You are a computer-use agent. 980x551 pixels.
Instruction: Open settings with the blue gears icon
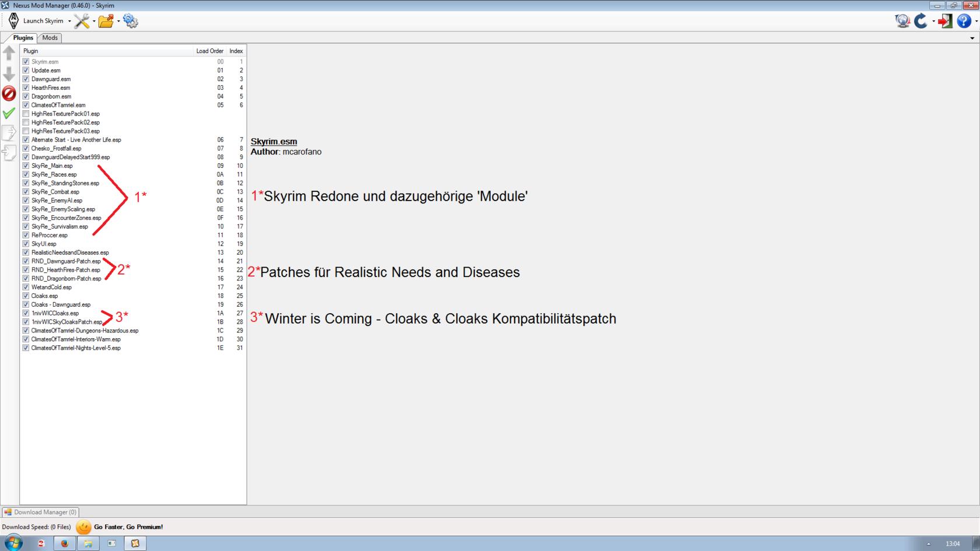[x=131, y=21]
